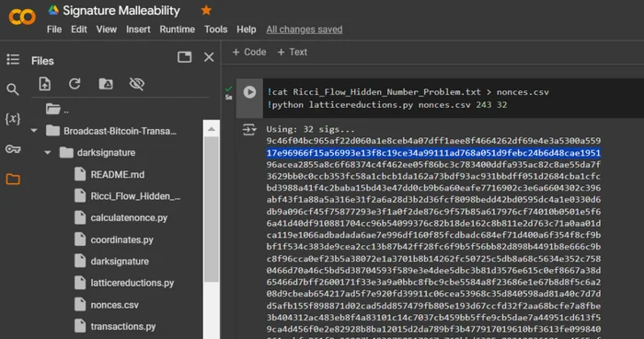Click the cell output options icon
This screenshot has width=644, height=339.
click(249, 130)
